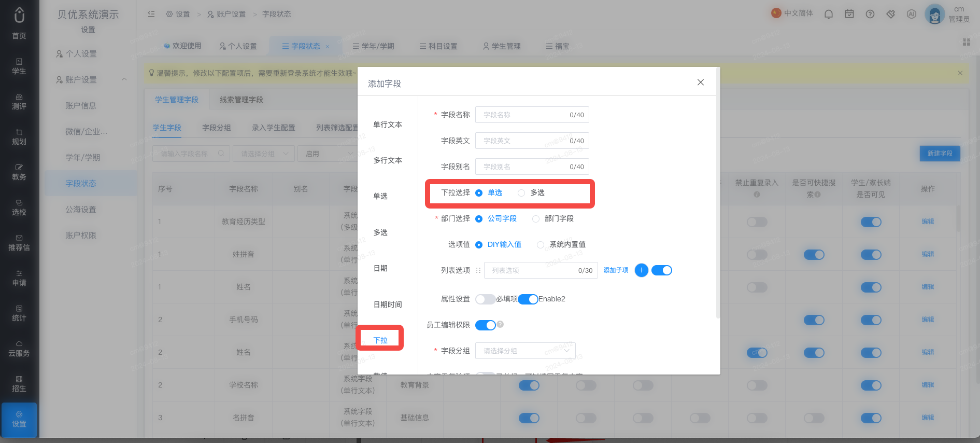Choose the 部门字段 radio button
The height and width of the screenshot is (443, 980).
click(x=553, y=218)
